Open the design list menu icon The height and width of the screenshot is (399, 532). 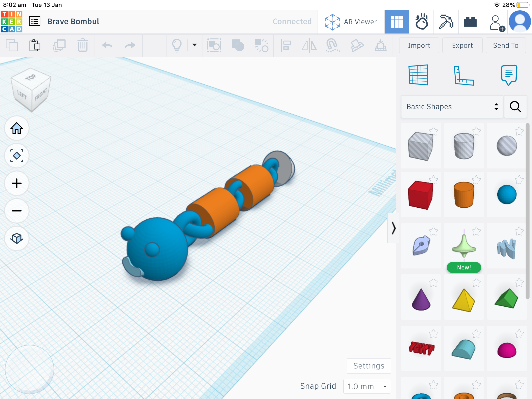[x=35, y=21]
